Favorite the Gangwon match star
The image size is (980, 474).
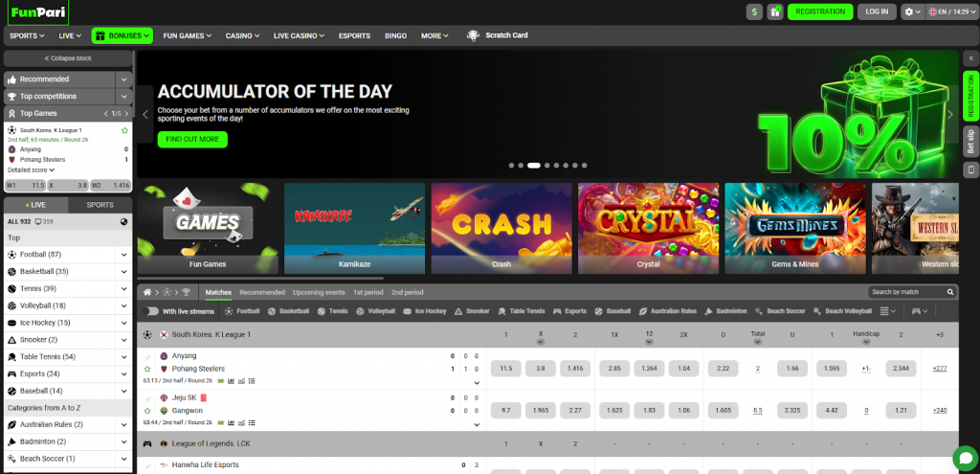[x=147, y=410]
